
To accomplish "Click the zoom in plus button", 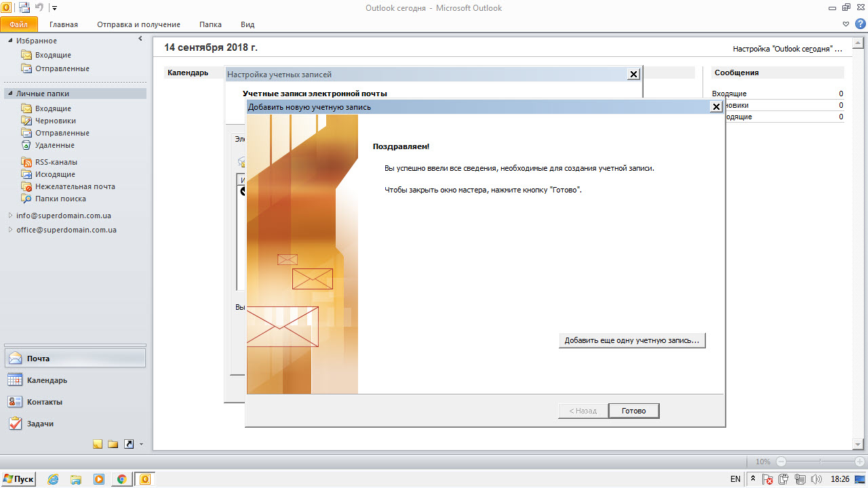I will (859, 462).
